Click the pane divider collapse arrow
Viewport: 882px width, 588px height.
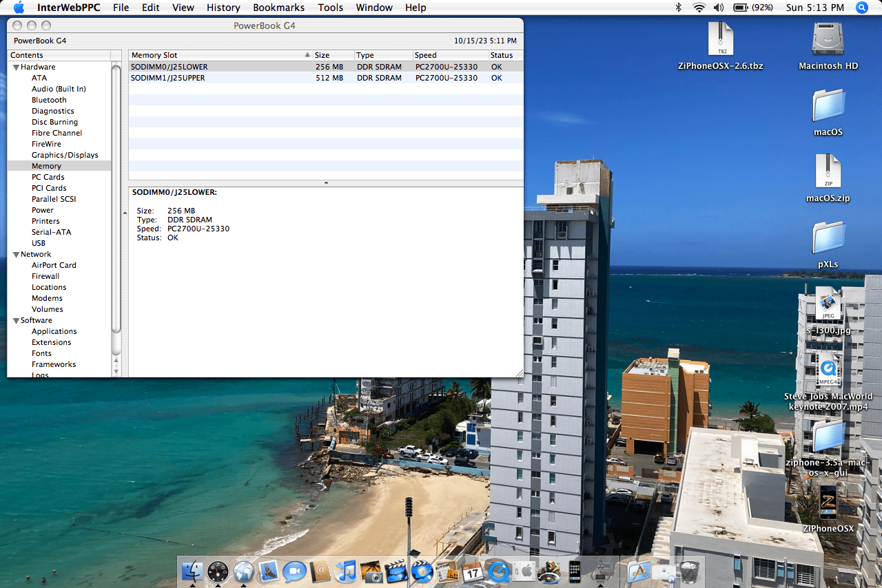click(326, 183)
